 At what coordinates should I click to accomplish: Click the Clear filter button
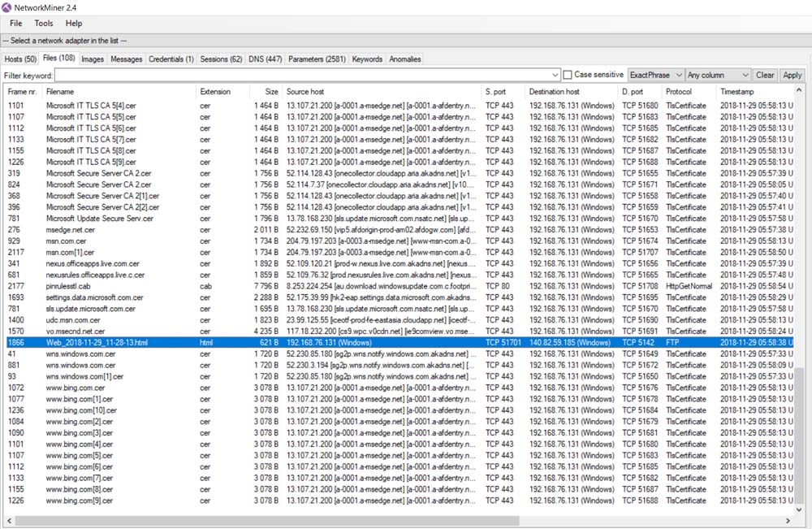point(765,75)
